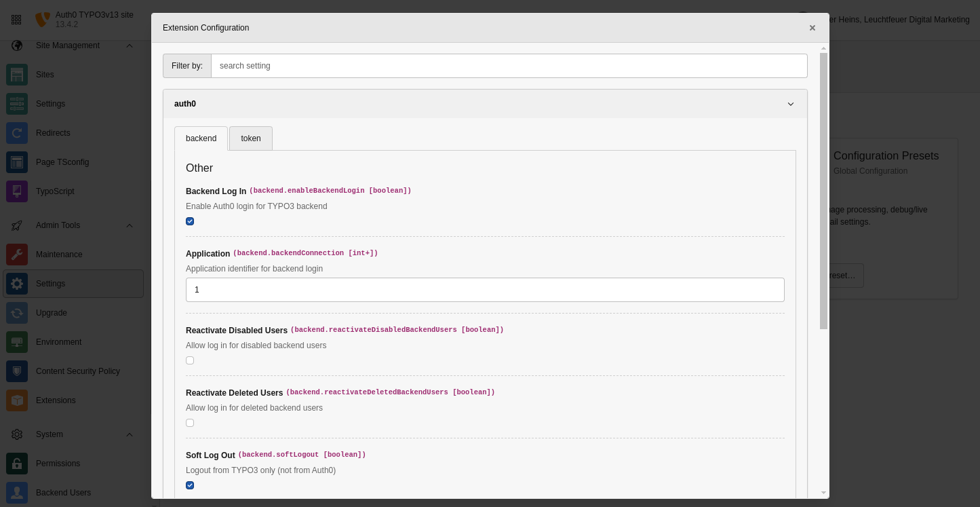Click the dialog vertical scrollbar thumb
The width and height of the screenshot is (980, 507).
(x=824, y=191)
